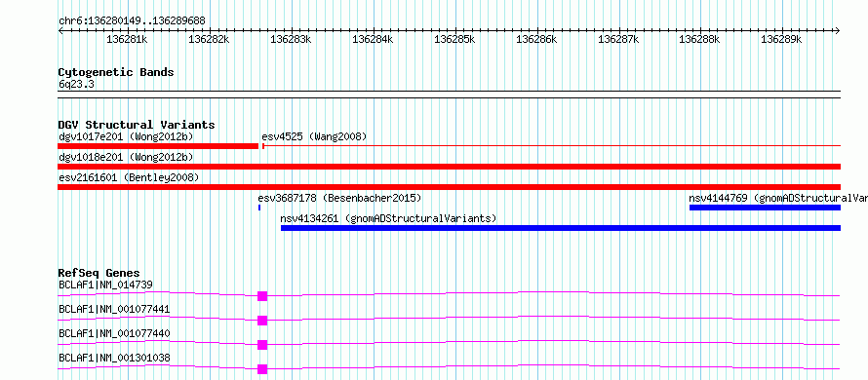868x380 pixels.
Task: Select the BCLAF1 NM_001301038 exon box
Action: pos(262,369)
